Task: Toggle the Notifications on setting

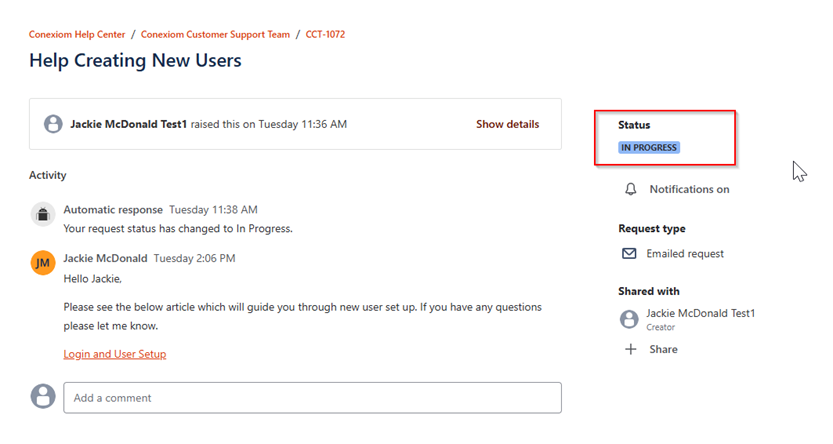Action: click(689, 189)
